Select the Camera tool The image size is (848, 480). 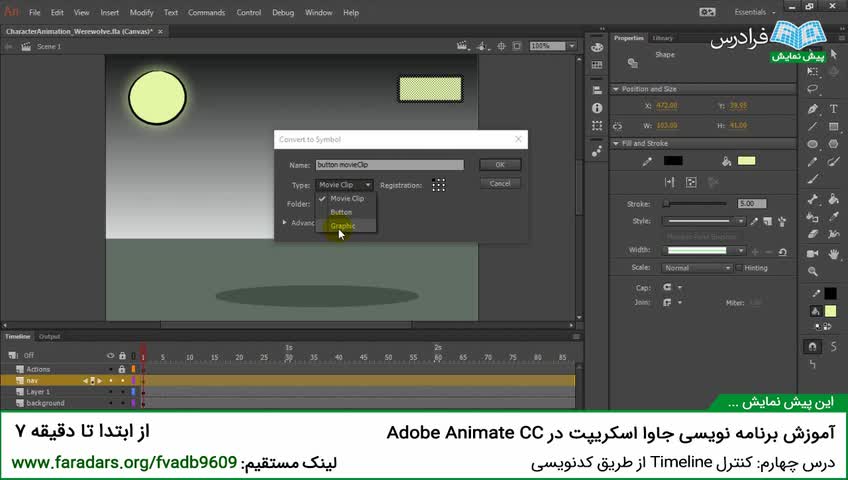click(x=812, y=254)
